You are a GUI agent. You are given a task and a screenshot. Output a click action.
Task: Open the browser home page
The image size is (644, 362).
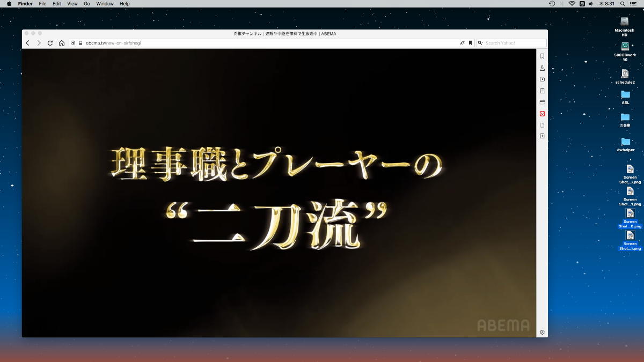click(61, 43)
